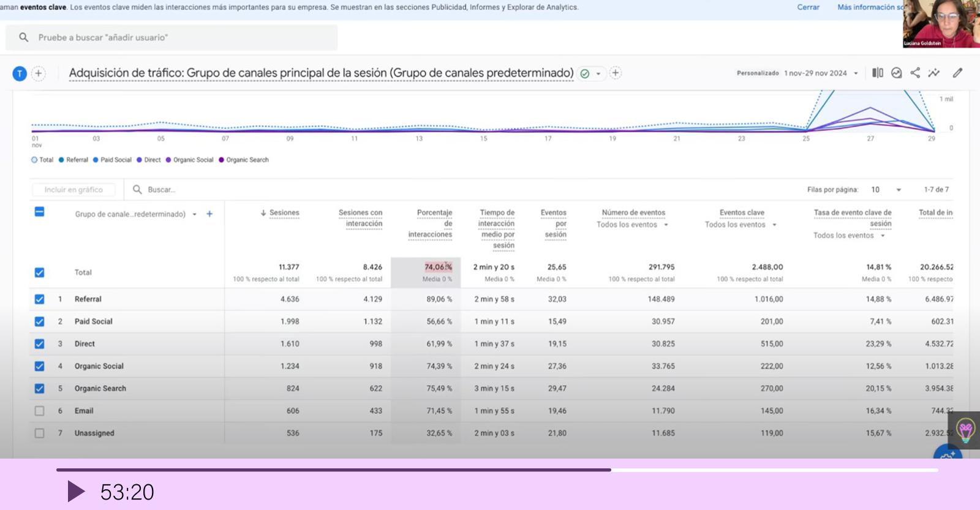Click the lightbulb insights floating icon
980x510 pixels.
(x=965, y=430)
